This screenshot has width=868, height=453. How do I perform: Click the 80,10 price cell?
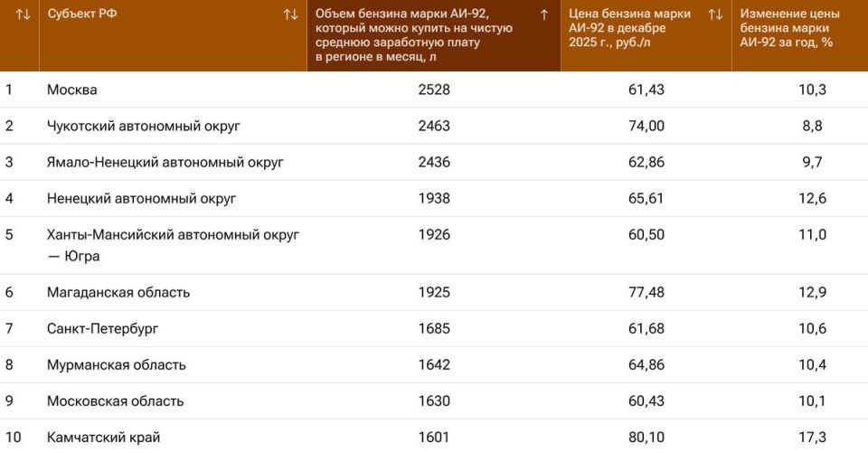coord(646,438)
